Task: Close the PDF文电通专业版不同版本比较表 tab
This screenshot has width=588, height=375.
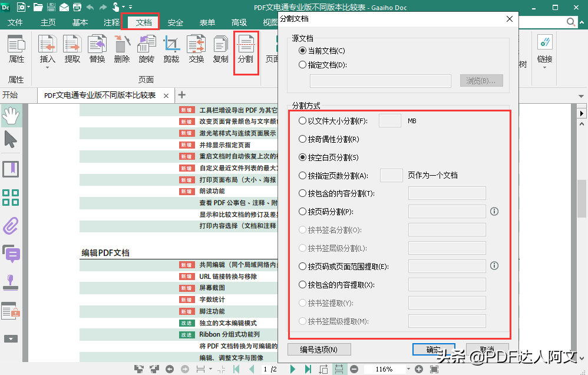Action: point(166,96)
